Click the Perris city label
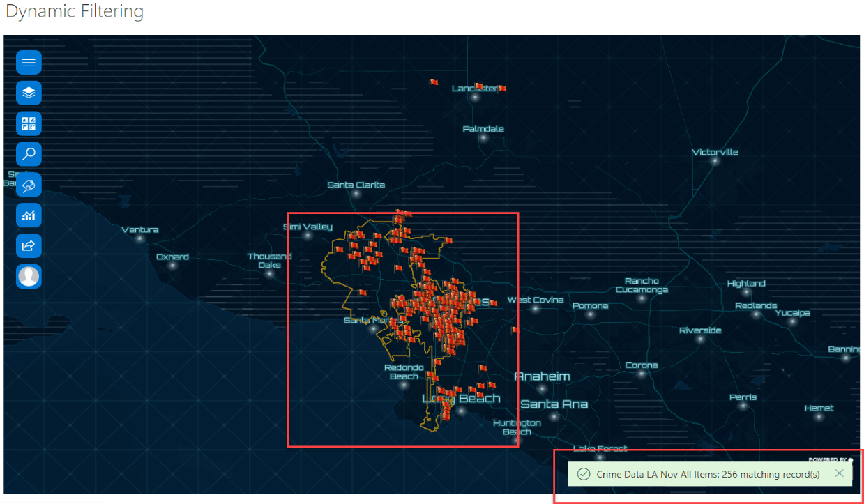Viewport: 864px width, 504px height. 743,397
